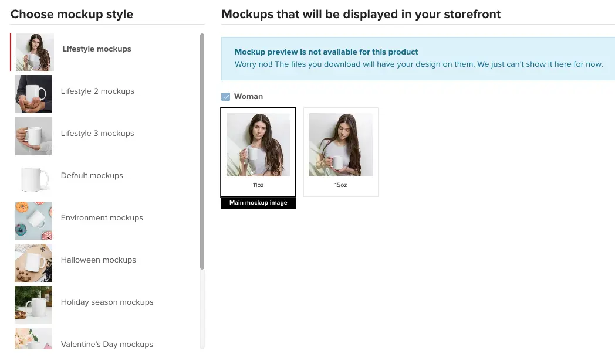
Task: Select the Valentine's Day mockups thumbnail
Action: pos(33,339)
